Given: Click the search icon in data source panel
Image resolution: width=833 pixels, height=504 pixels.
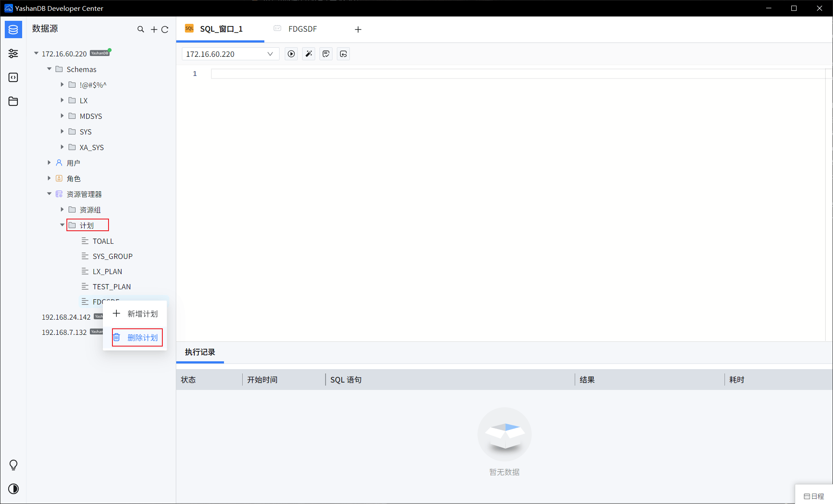Looking at the screenshot, I should [141, 29].
